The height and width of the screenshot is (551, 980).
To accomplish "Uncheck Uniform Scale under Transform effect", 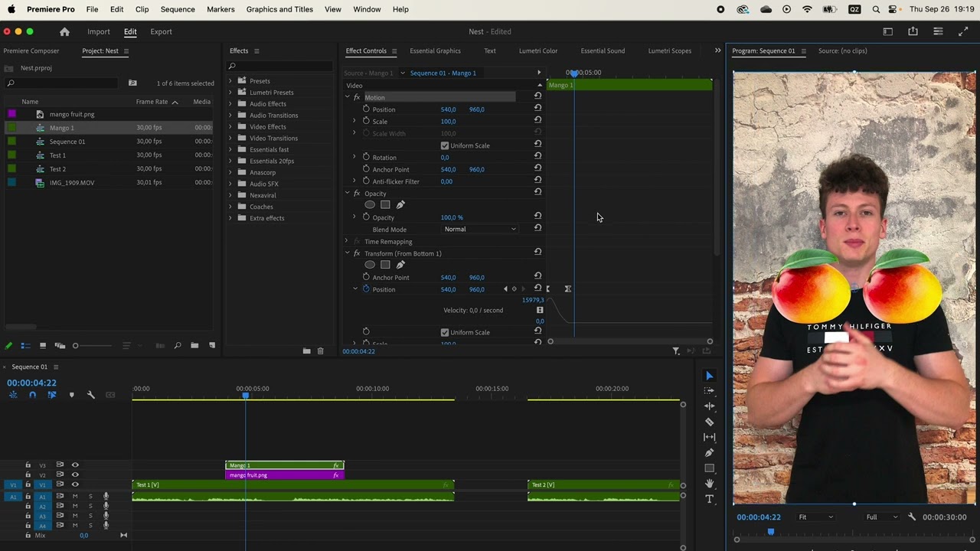I will coord(445,332).
